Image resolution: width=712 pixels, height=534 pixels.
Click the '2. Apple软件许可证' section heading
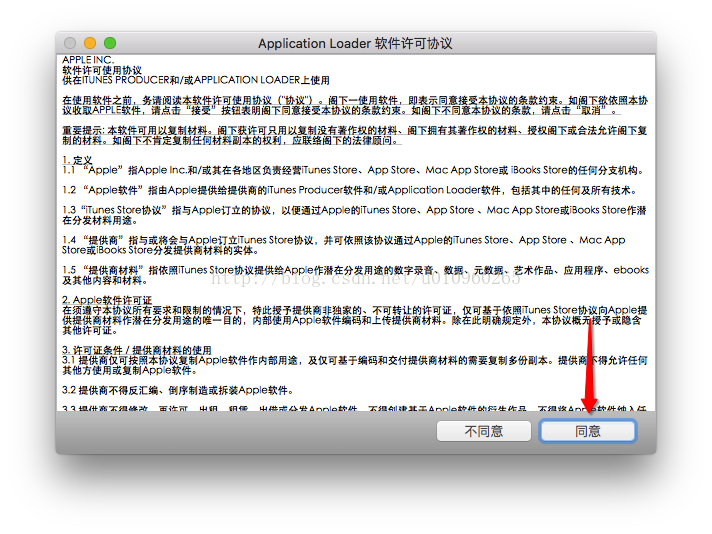pos(107,300)
